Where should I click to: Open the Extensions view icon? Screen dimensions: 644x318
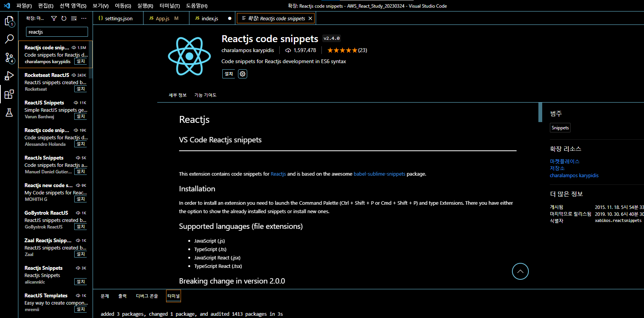(9, 94)
